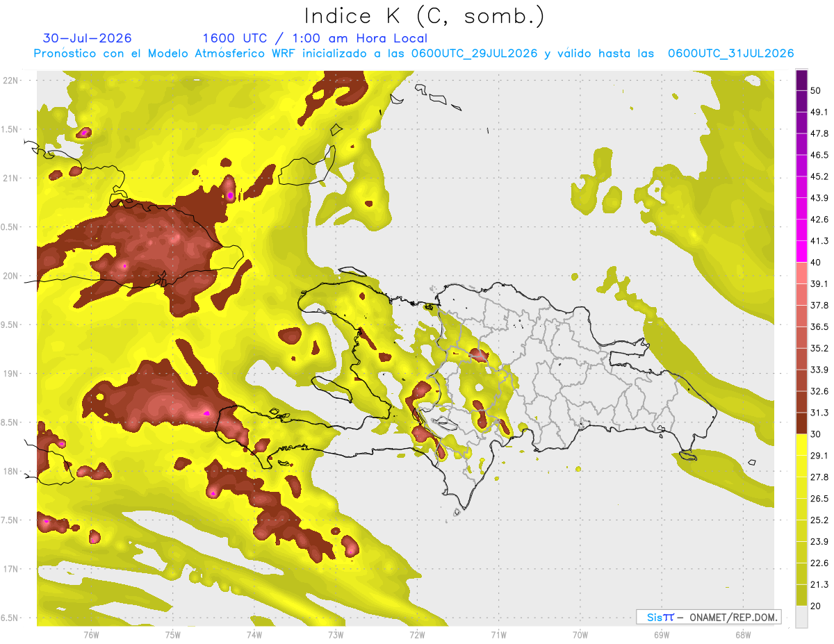Click legend value '35.2'

click(x=819, y=348)
